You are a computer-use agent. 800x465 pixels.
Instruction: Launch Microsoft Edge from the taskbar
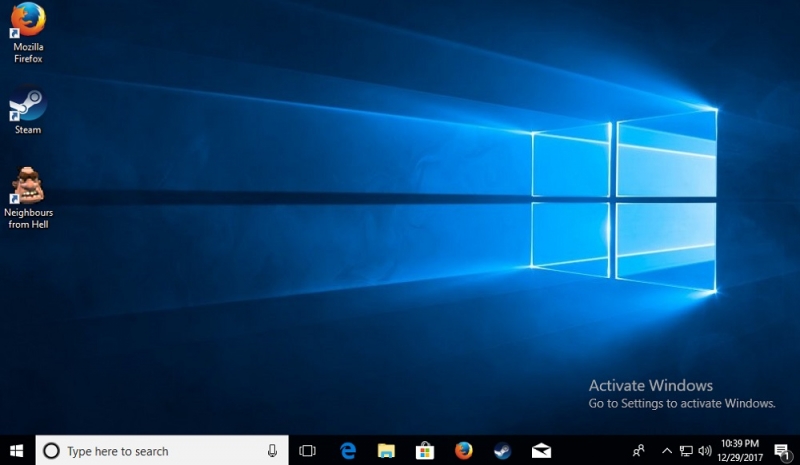coord(348,451)
